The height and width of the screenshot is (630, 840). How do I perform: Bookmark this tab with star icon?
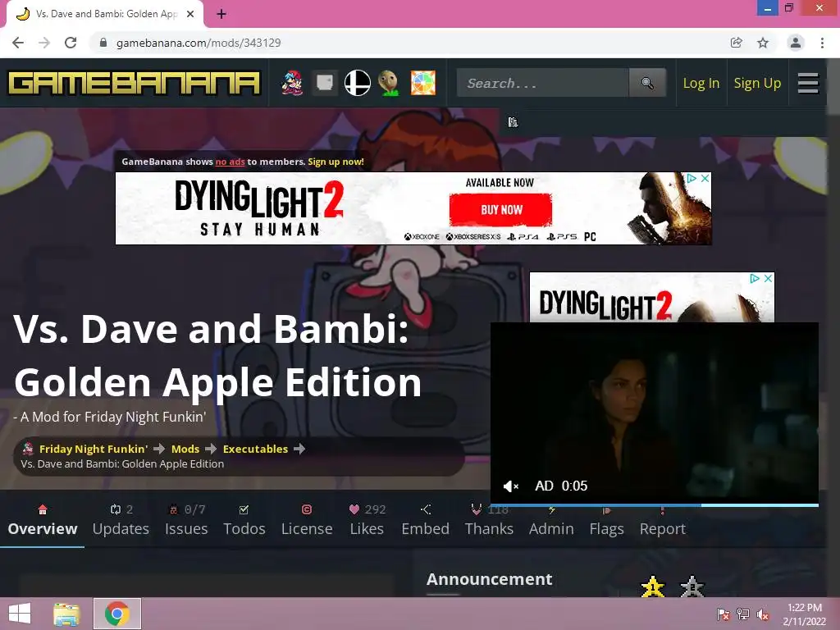point(763,43)
